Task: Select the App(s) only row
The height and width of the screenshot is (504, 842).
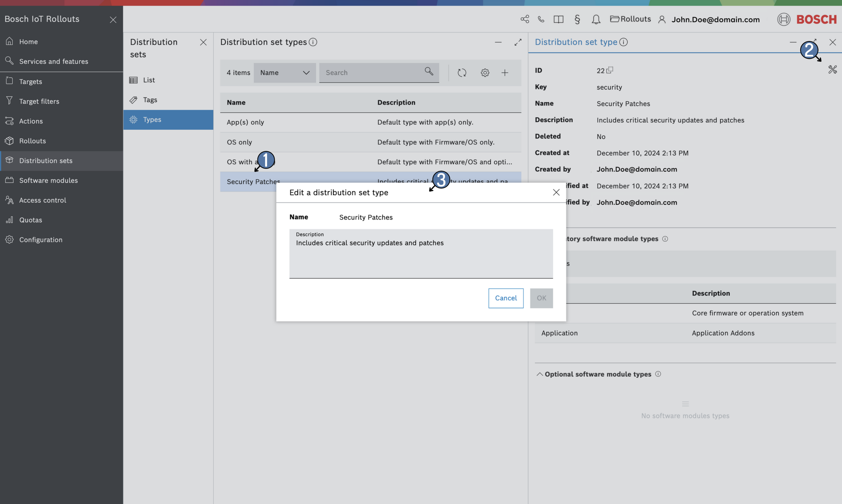Action: 370,122
